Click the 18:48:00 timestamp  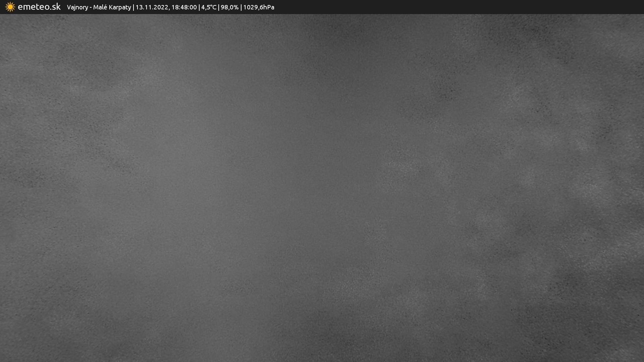184,7
